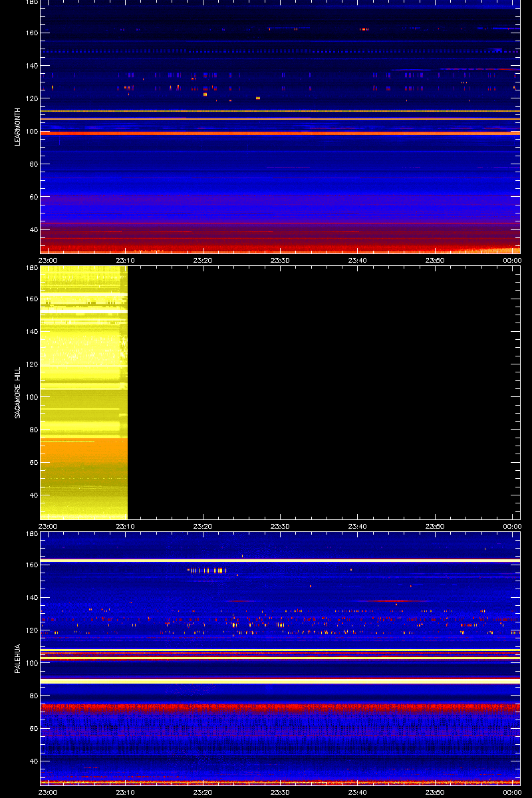
Task: Select the 23:10 time label under Learmonth panel
Action: [126, 261]
